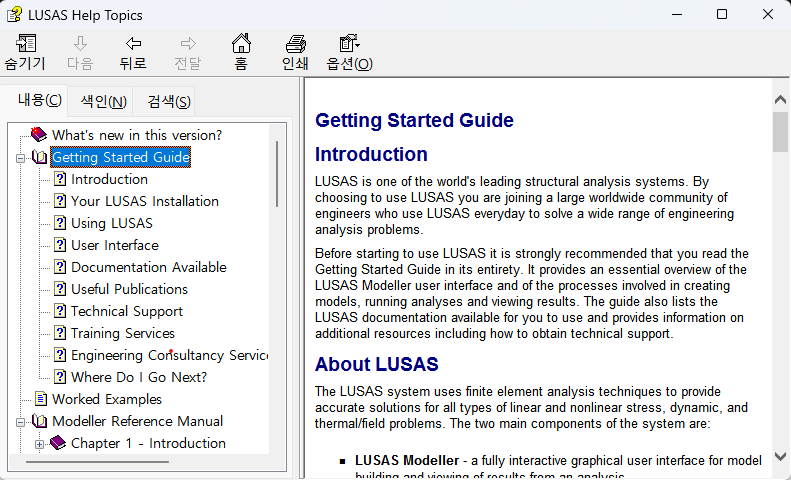Click the tree panel horizontal scrollbar
The height and width of the screenshot is (480, 791).
pos(140,462)
